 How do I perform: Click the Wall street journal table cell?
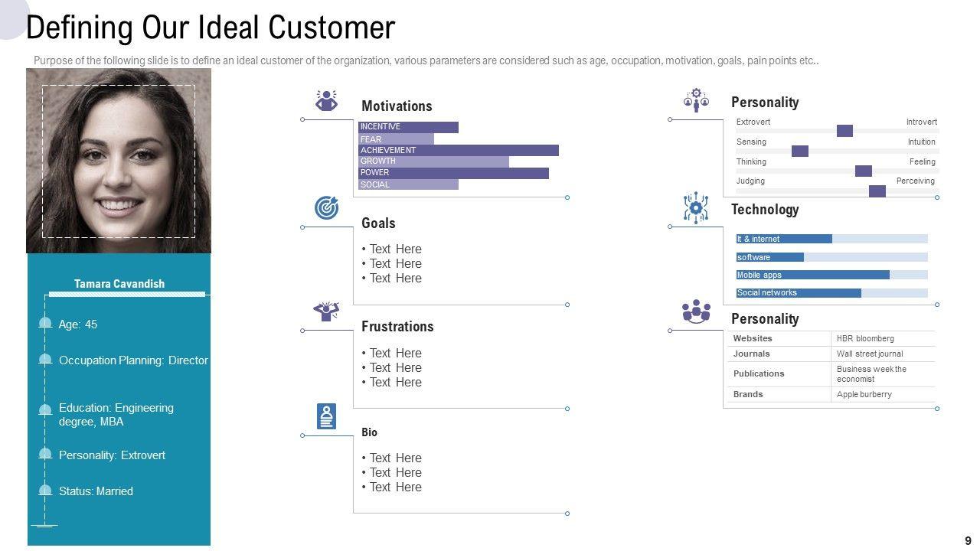pos(882,354)
